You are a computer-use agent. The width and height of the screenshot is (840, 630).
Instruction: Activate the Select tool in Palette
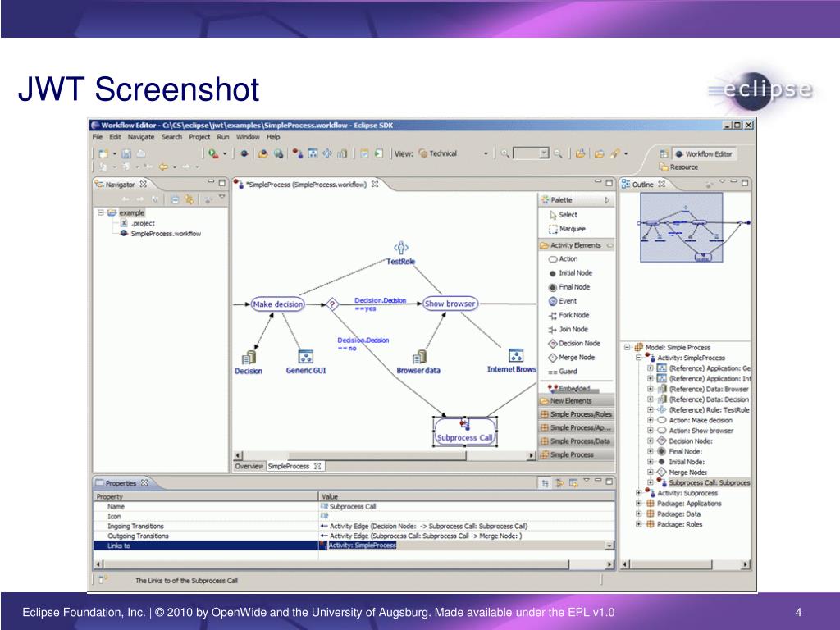click(563, 215)
